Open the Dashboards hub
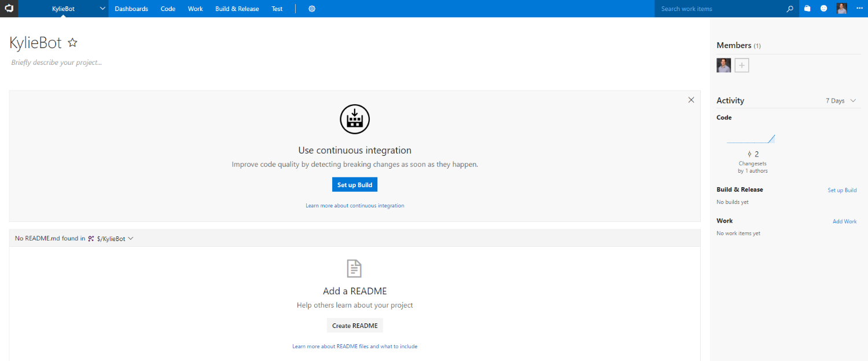868x361 pixels. (131, 9)
